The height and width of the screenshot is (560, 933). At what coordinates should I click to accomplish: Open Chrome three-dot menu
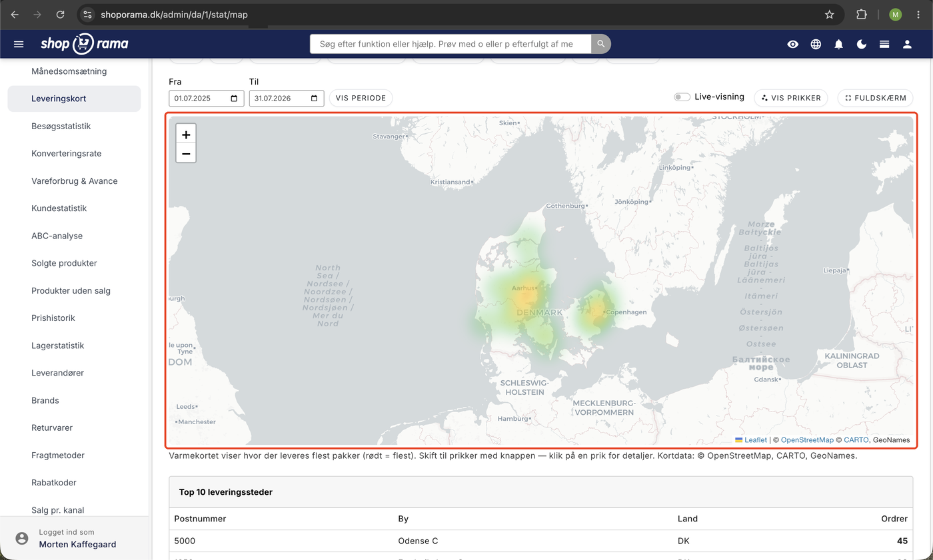[918, 14]
